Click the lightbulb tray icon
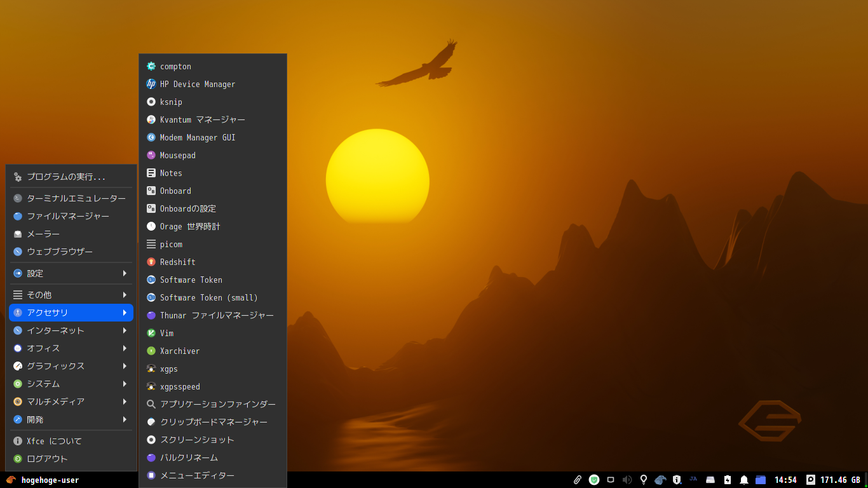 (644, 480)
